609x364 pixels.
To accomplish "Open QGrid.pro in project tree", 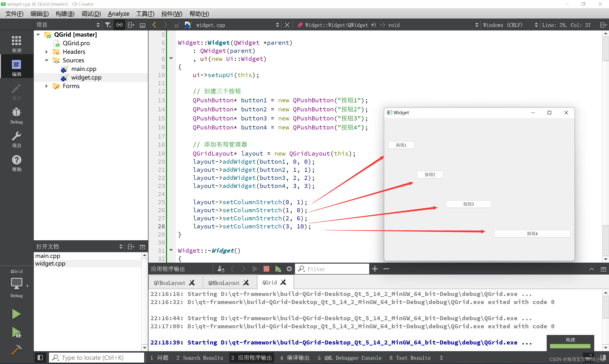I will click(76, 43).
